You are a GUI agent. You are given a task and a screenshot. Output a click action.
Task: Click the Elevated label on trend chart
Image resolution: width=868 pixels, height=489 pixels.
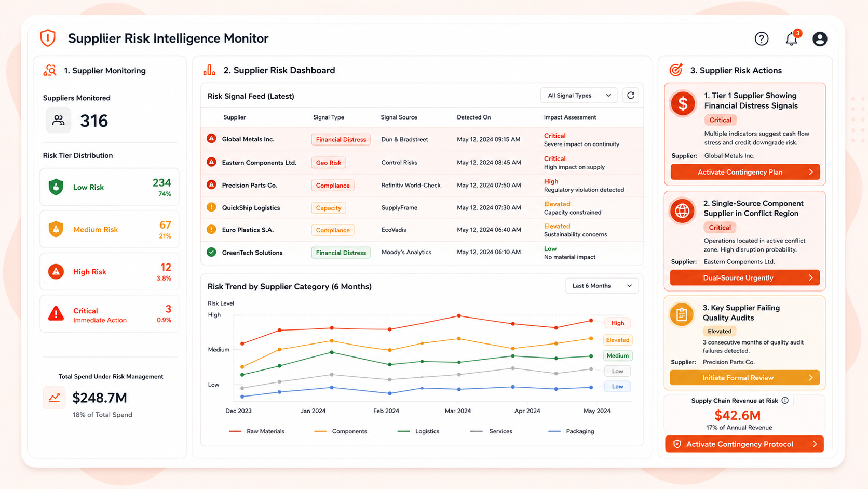point(618,340)
